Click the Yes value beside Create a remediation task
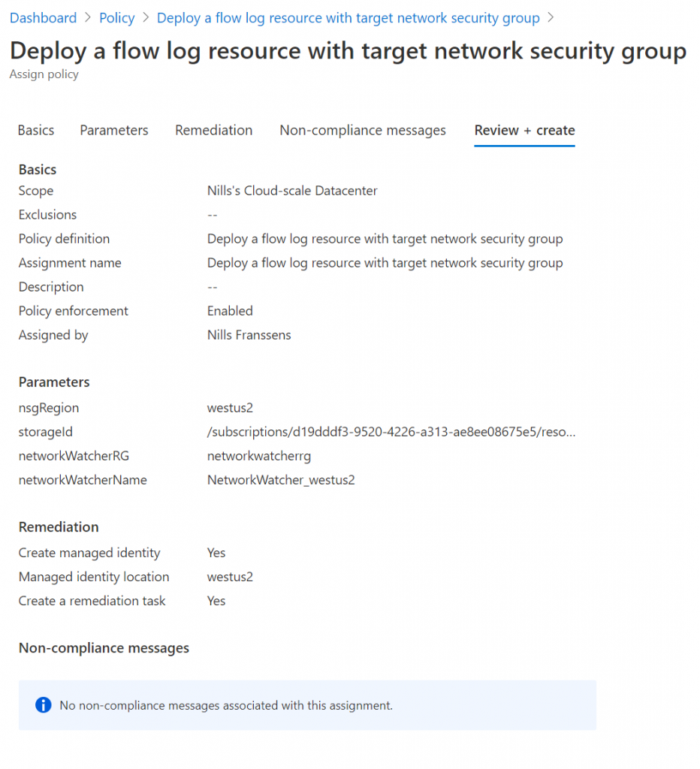700x769 pixels. 216,601
